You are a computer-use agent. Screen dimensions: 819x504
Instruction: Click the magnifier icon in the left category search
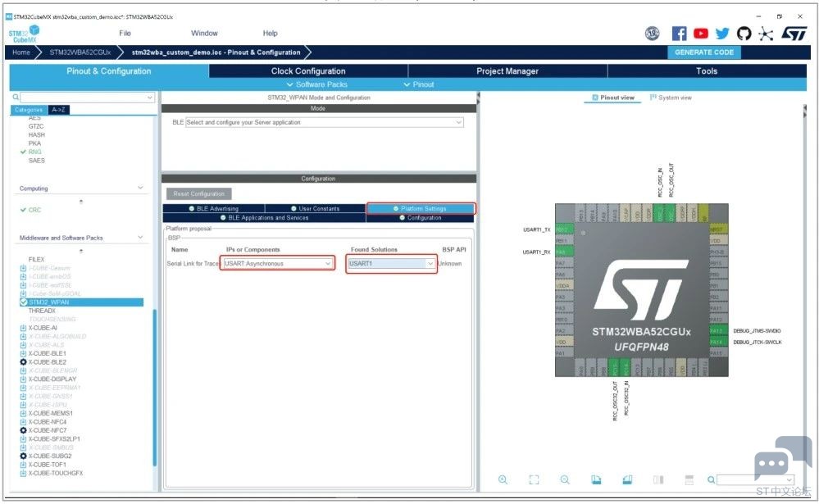[16, 98]
